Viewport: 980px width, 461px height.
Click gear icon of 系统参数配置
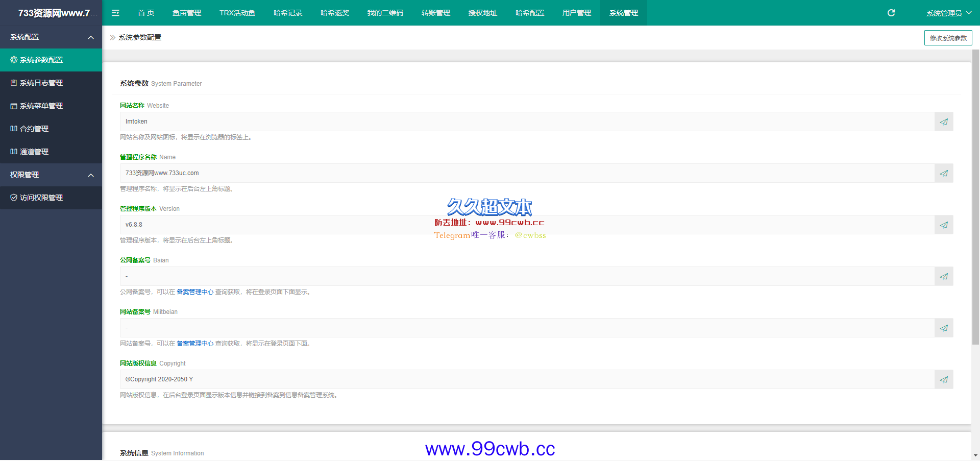(14, 60)
